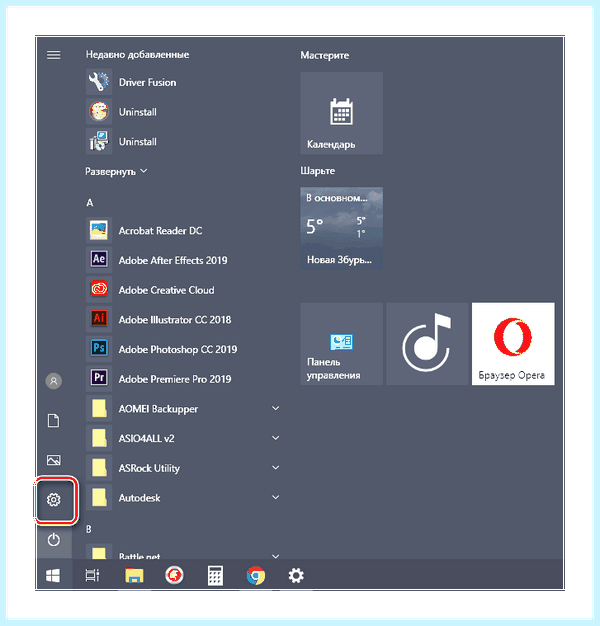Launch Adobe After Effects 2019 via Ae icon
This screenshot has height=626, width=600.
[x=99, y=260]
